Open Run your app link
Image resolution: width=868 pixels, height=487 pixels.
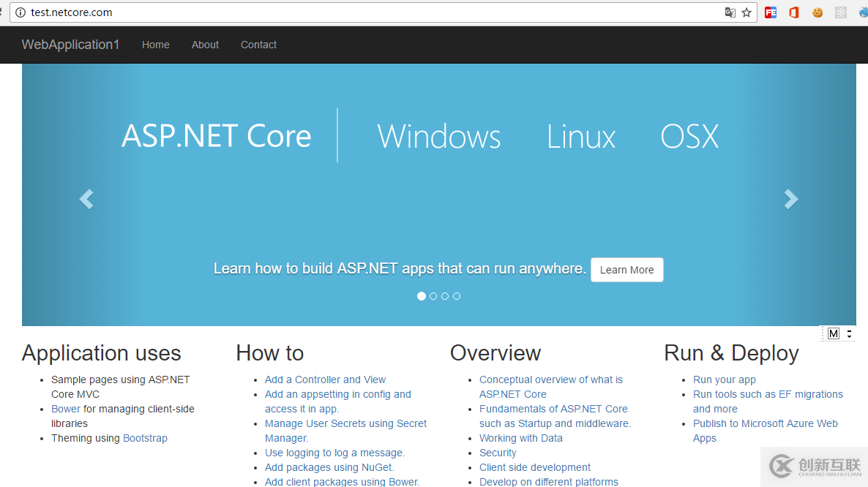tap(724, 380)
